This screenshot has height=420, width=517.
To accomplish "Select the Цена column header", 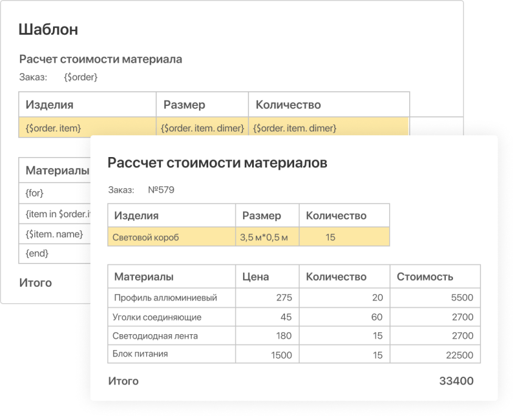I will (x=256, y=277).
